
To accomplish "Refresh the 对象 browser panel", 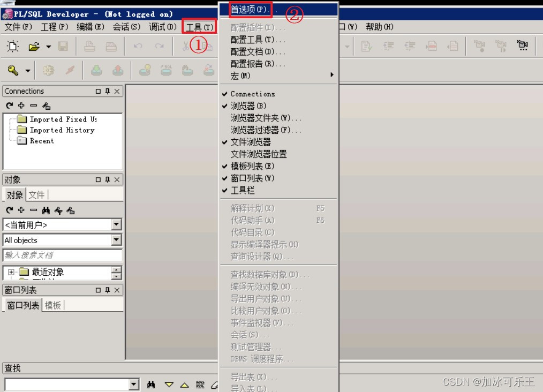I will tap(9, 210).
